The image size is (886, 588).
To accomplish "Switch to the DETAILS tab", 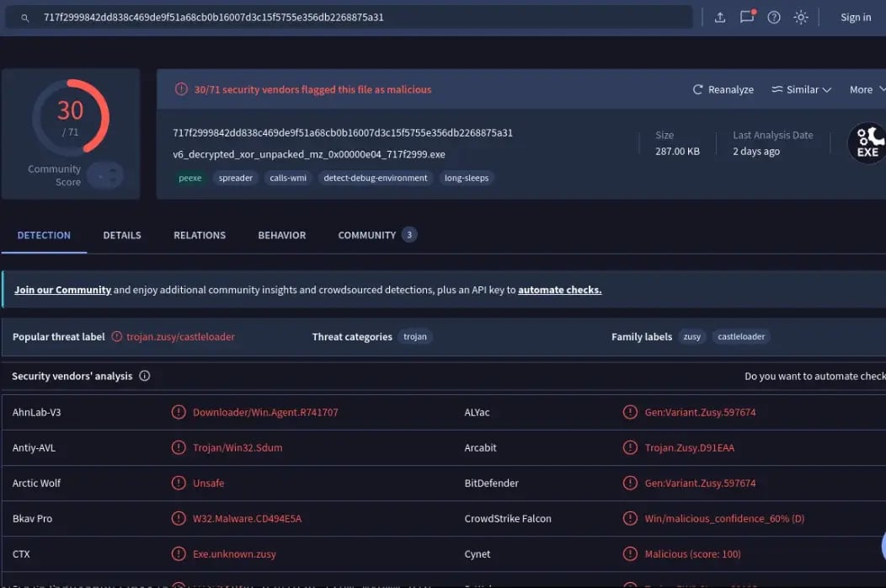I will click(122, 235).
